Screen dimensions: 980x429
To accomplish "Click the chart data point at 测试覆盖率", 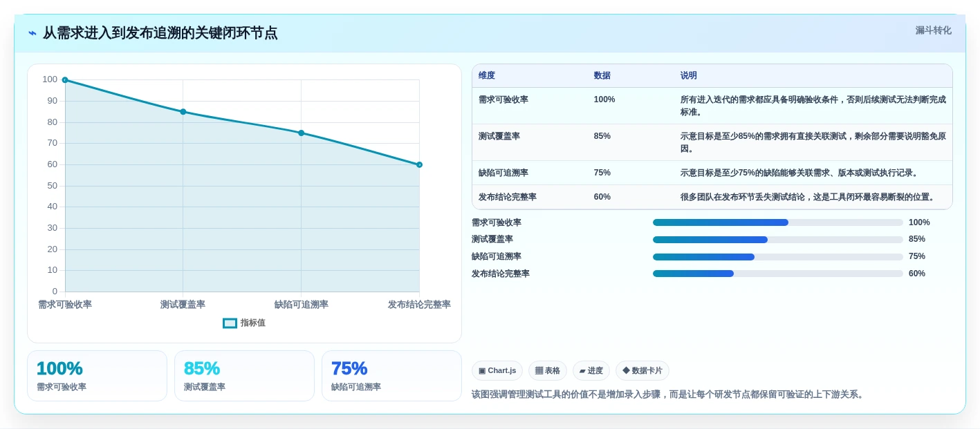I will (x=183, y=112).
